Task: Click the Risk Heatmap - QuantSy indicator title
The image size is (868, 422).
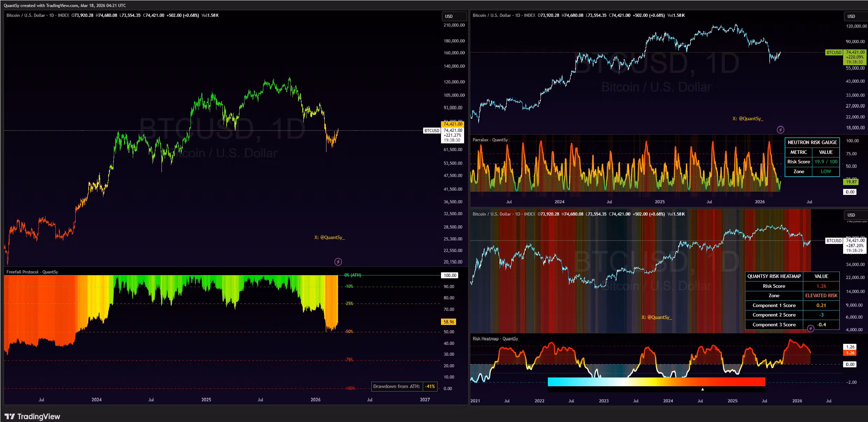Action: click(495, 339)
